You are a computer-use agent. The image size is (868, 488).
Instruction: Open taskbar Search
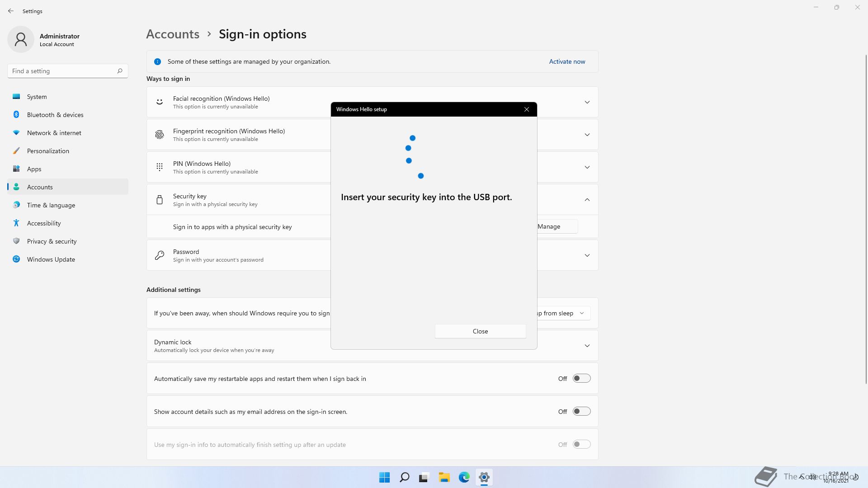[x=405, y=477]
